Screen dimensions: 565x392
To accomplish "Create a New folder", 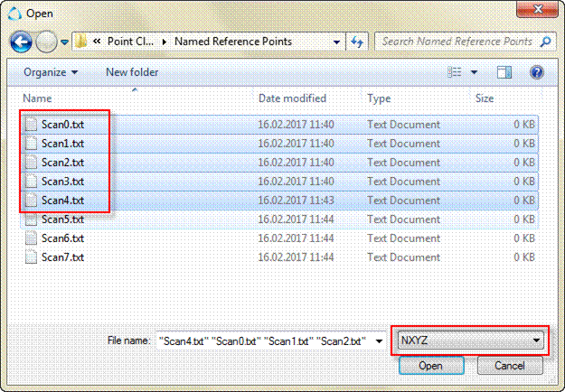I will 132,72.
